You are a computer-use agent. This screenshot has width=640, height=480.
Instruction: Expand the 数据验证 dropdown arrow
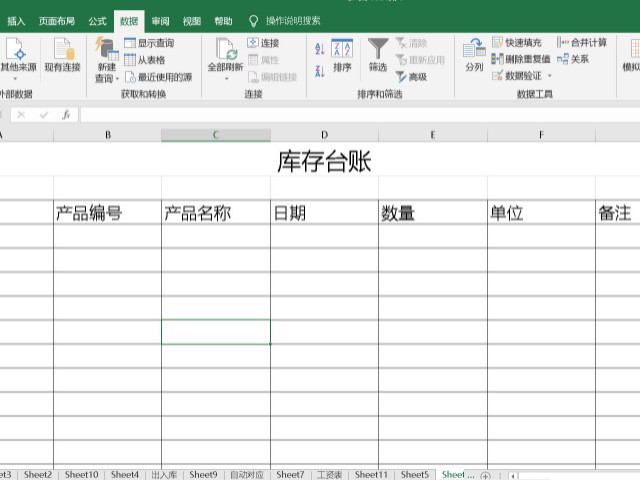549,76
